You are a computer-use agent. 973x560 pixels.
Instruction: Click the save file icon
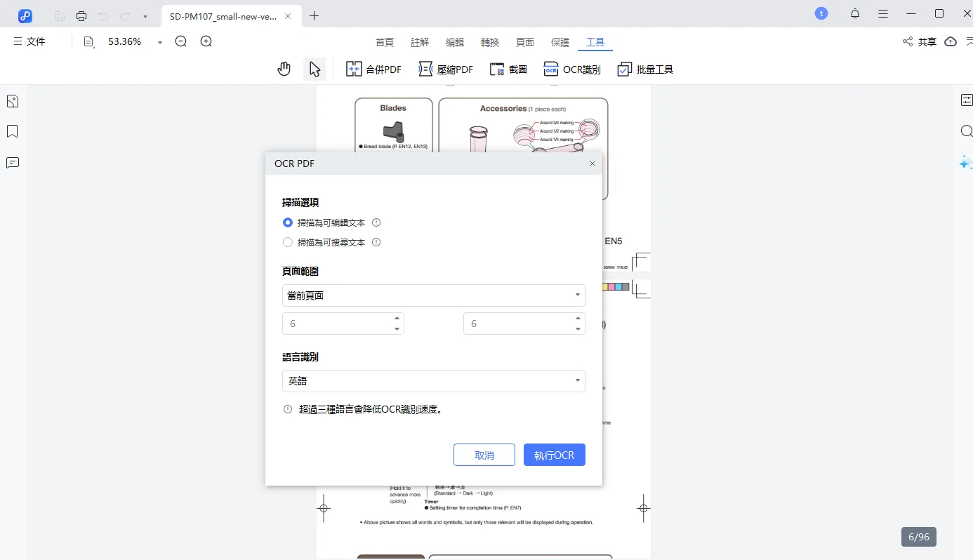click(60, 16)
